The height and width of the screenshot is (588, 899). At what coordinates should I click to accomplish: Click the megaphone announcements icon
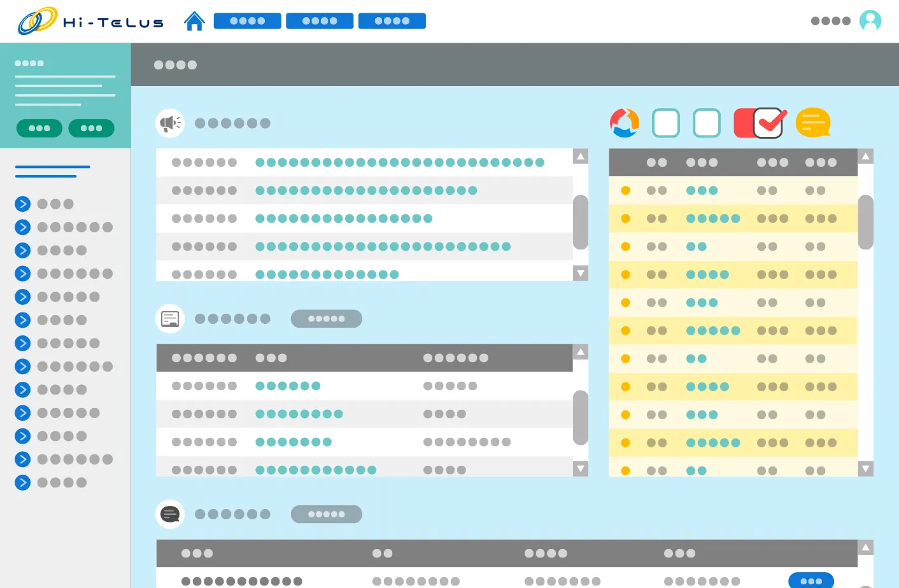click(x=170, y=123)
